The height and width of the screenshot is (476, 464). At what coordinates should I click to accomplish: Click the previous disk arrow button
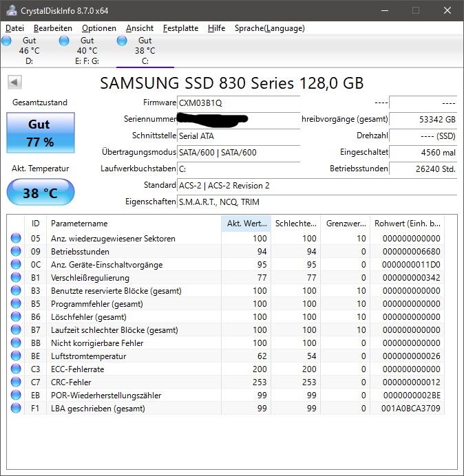point(14,82)
